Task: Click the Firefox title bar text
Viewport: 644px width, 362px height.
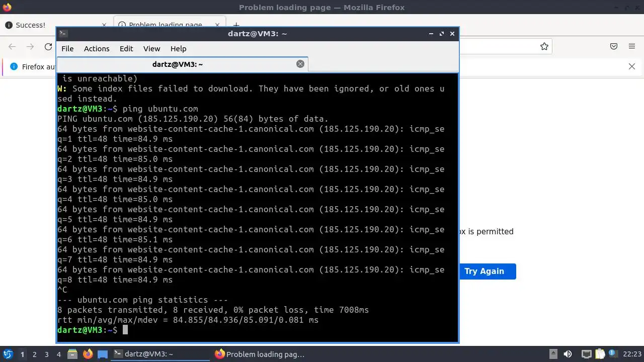Action: point(321,7)
